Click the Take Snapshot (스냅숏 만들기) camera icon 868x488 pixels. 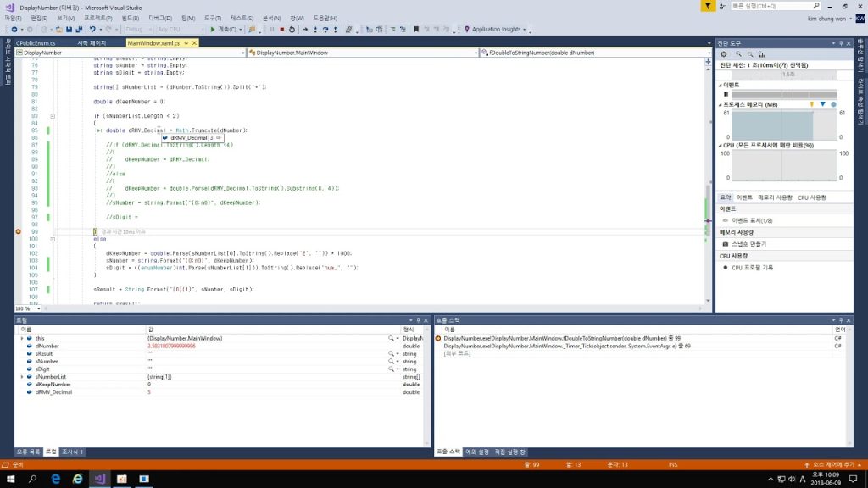click(x=725, y=243)
